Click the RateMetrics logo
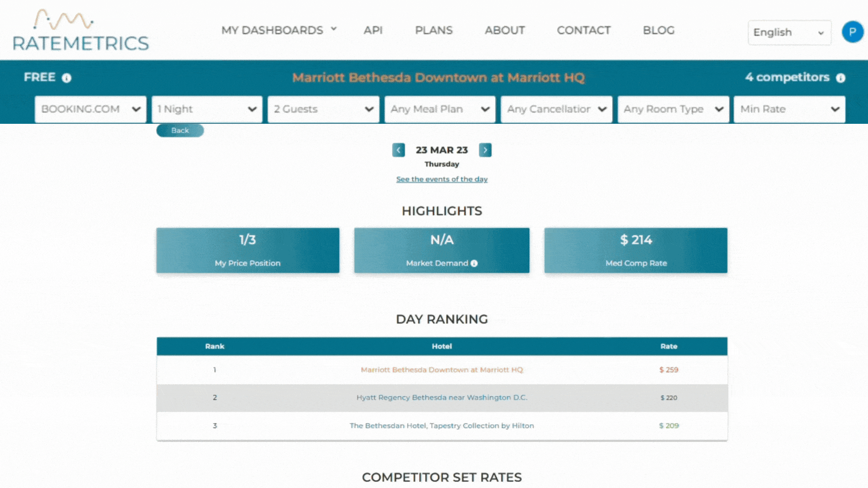 80,30
